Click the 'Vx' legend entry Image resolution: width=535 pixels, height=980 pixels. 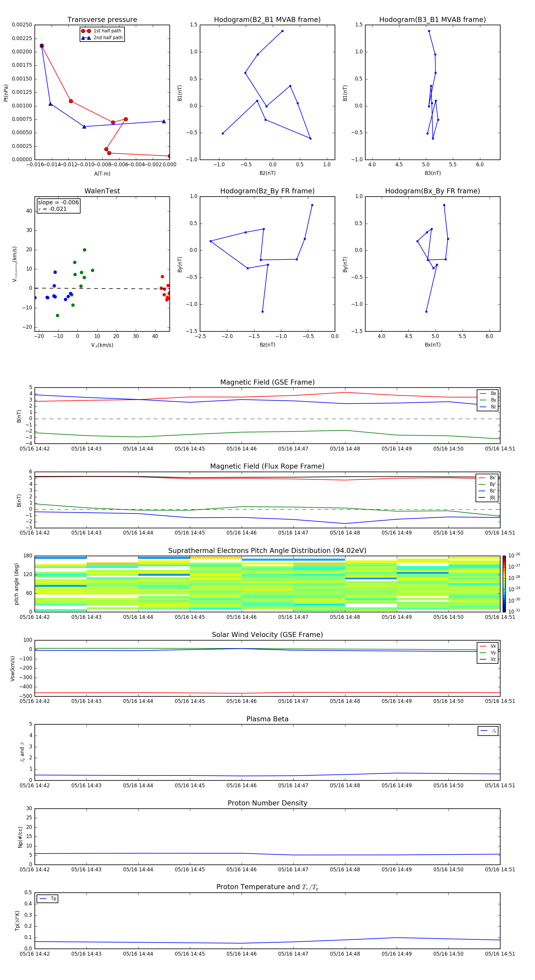click(x=488, y=646)
